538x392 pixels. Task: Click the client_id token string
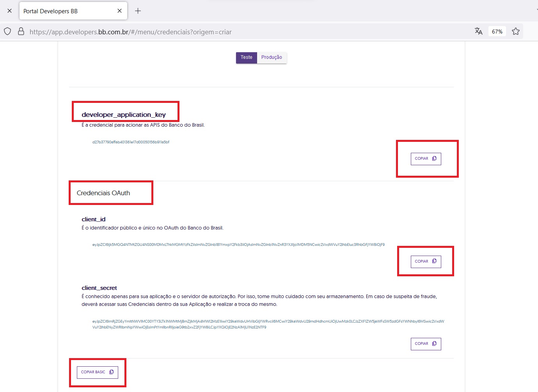point(238,245)
